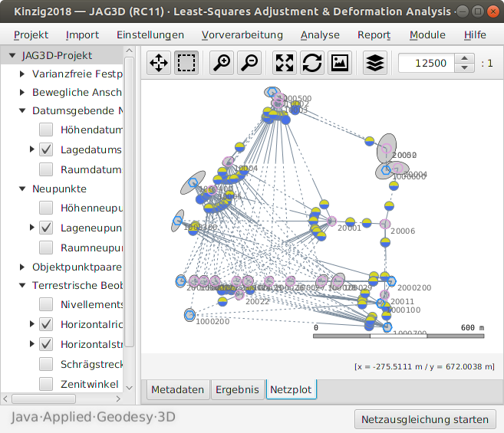The height and width of the screenshot is (433, 504).
Task: Uncheck the Lageneupunkte checkbox
Action: 46,228
